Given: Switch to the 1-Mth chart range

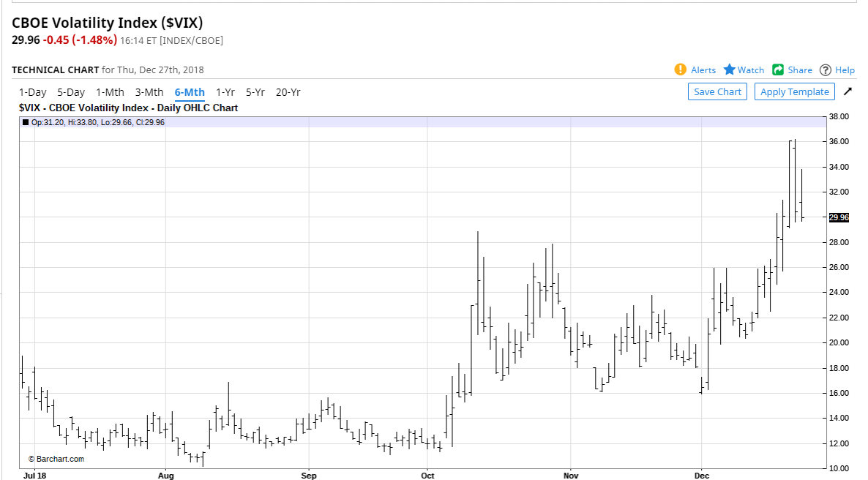Looking at the screenshot, I should click(x=111, y=92).
